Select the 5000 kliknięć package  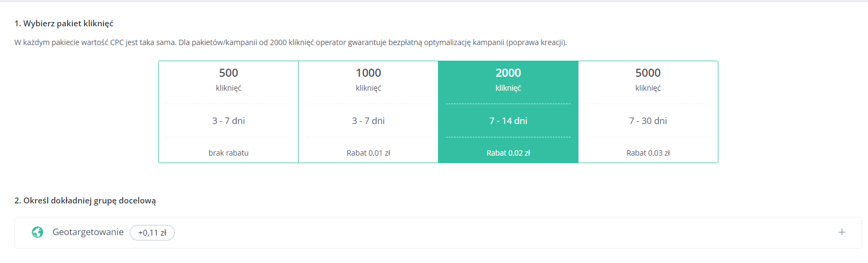pos(648,112)
